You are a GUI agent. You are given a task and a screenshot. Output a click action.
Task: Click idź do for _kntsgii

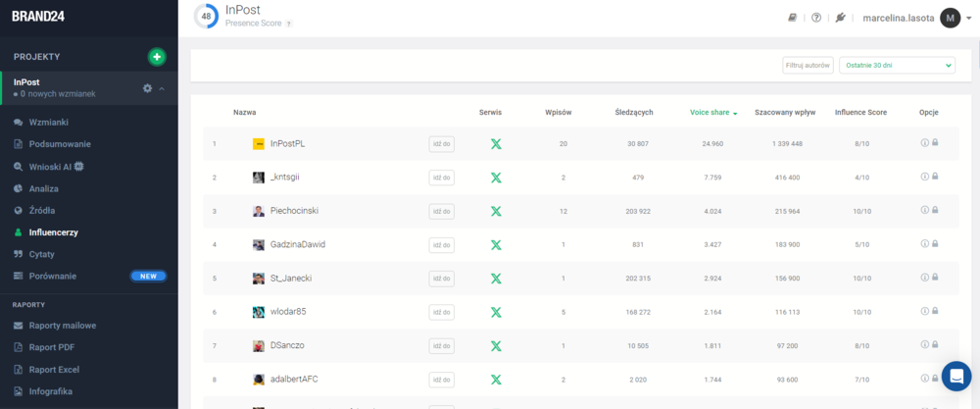tap(441, 178)
